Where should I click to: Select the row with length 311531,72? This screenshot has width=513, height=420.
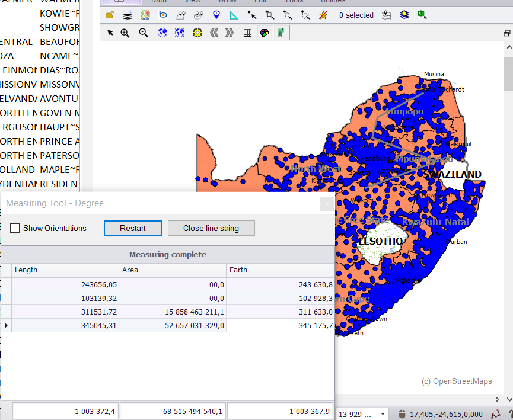click(x=65, y=312)
